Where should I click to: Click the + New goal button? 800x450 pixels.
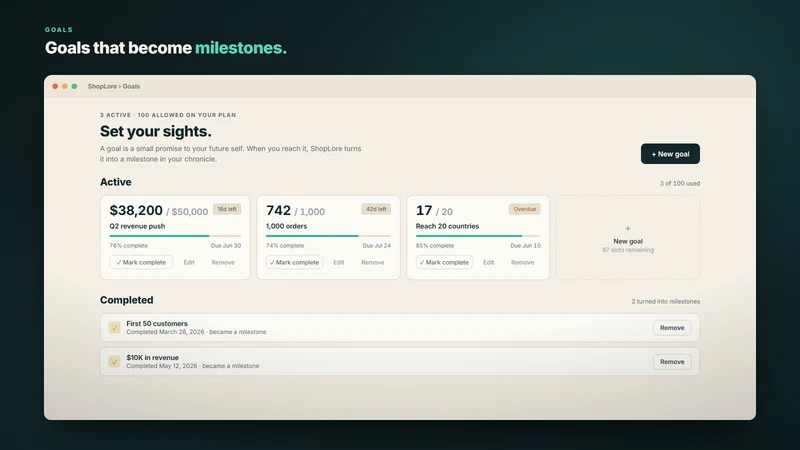click(x=670, y=154)
